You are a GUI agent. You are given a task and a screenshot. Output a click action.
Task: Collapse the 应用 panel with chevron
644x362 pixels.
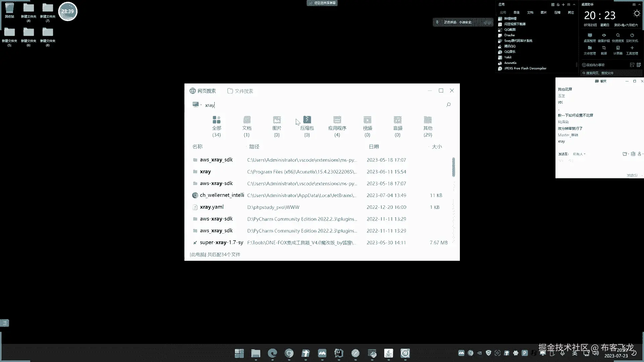coord(574,5)
